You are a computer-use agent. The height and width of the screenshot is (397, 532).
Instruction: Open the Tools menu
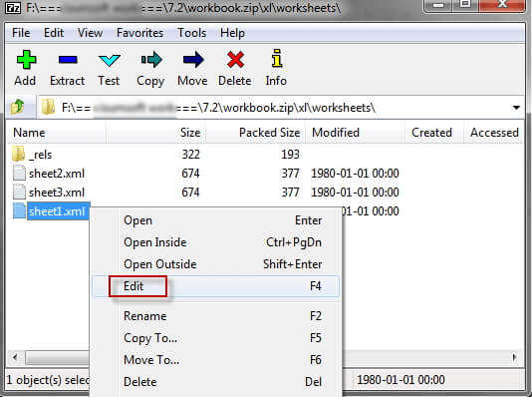click(191, 33)
